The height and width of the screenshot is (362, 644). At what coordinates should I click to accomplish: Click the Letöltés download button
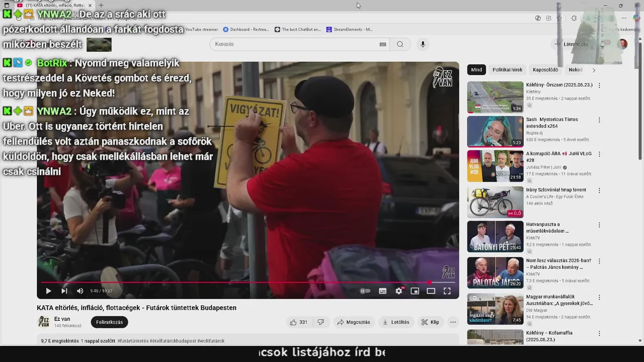396,322
